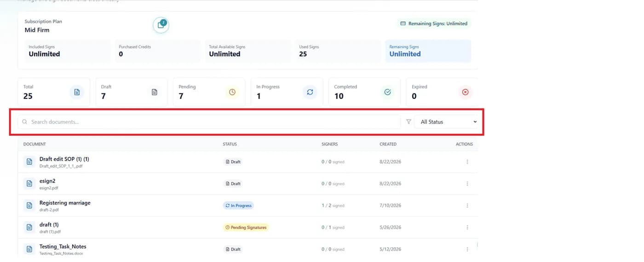Click the filter funnel icon
This screenshot has width=644, height=262.
[x=408, y=122]
